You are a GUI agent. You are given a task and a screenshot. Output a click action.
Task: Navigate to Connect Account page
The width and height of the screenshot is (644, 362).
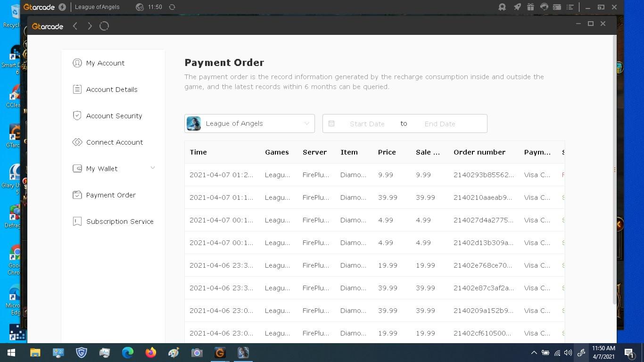[x=115, y=142]
